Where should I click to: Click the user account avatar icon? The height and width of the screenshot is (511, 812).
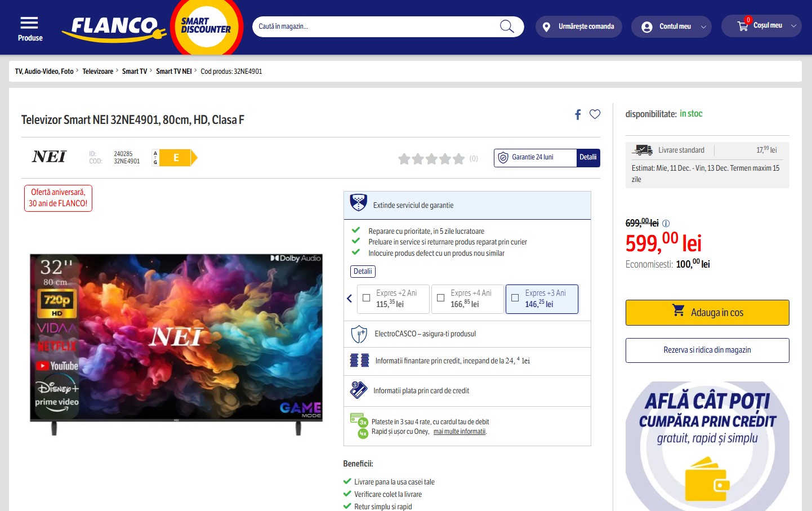(647, 27)
